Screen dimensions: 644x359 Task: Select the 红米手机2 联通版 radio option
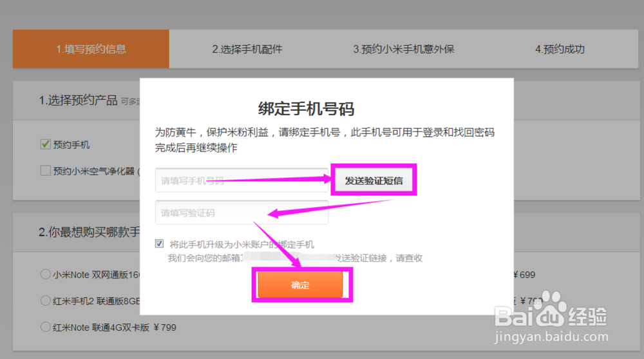tap(46, 300)
